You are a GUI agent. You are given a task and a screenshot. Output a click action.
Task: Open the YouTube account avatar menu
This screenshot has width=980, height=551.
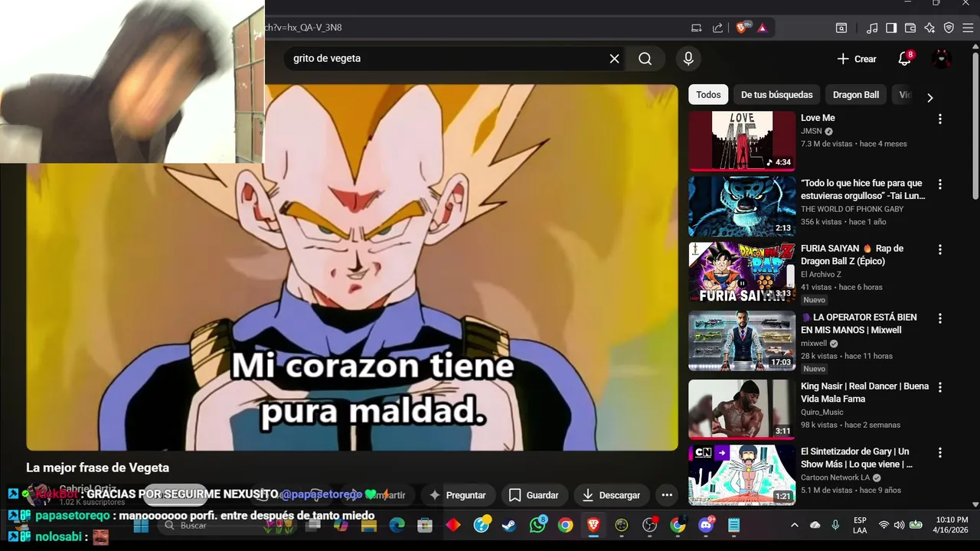(942, 59)
